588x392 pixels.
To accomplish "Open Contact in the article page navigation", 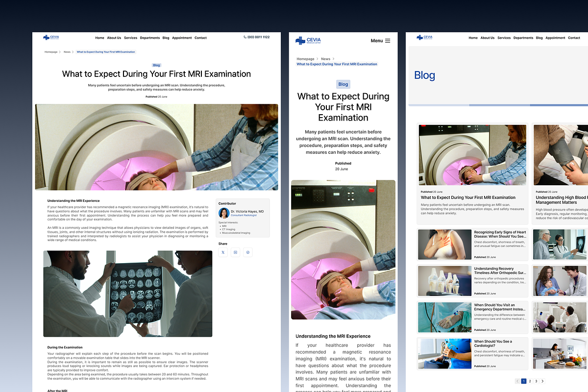I will (200, 38).
